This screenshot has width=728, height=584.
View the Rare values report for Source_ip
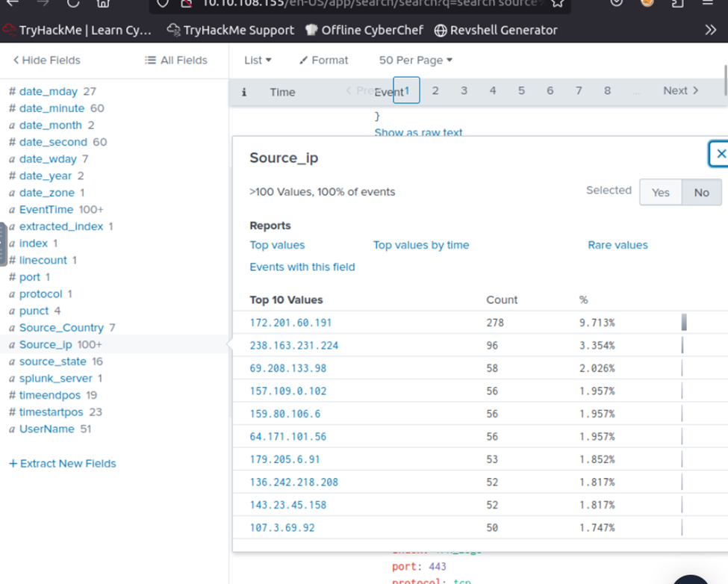(x=617, y=244)
